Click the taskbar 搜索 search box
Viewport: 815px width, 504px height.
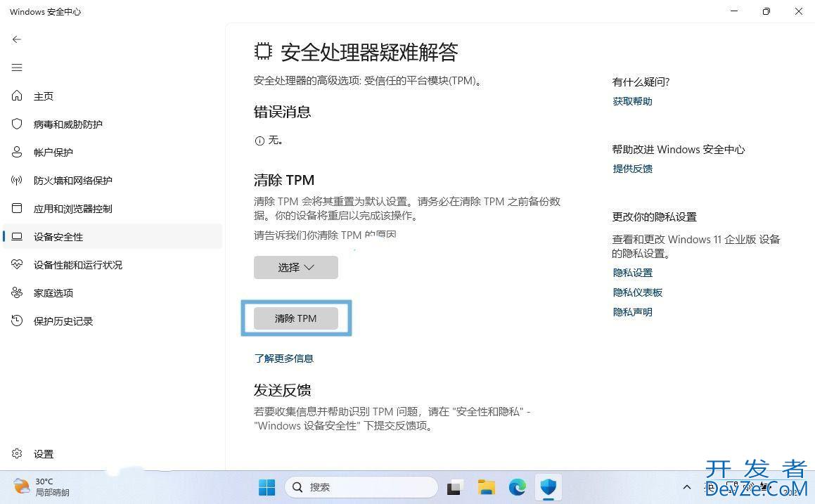[361, 487]
